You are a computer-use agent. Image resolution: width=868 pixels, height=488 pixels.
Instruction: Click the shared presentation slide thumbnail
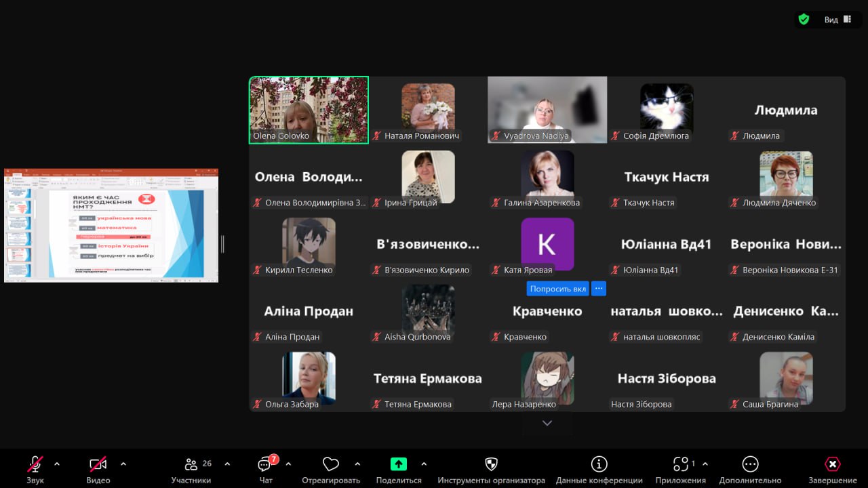(x=111, y=226)
